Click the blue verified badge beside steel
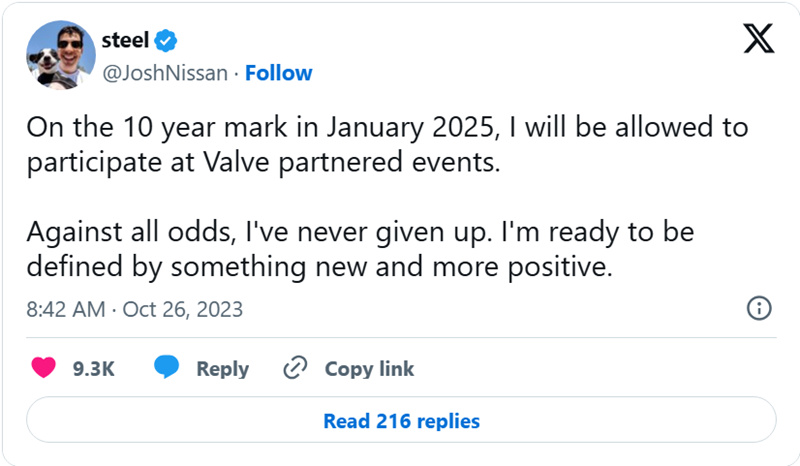 (165, 40)
